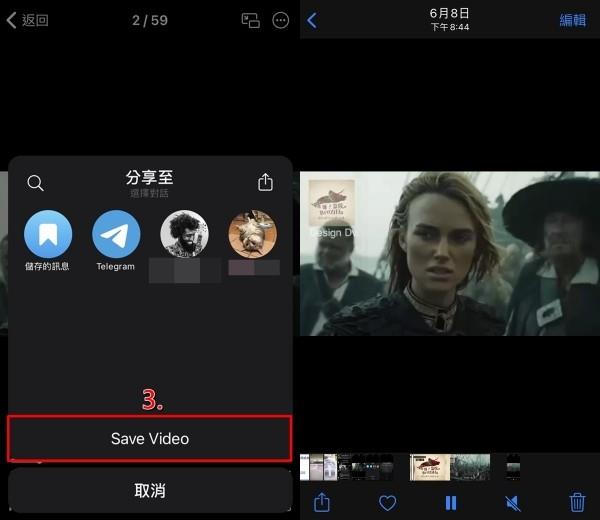Screen dimensions: 600x520
Task: Favorite the video with heart icon
Action: (x=387, y=502)
